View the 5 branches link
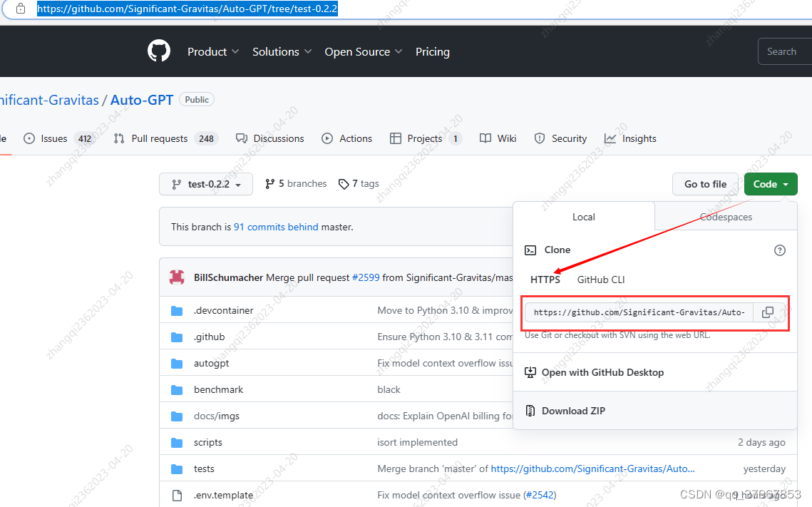 point(296,184)
